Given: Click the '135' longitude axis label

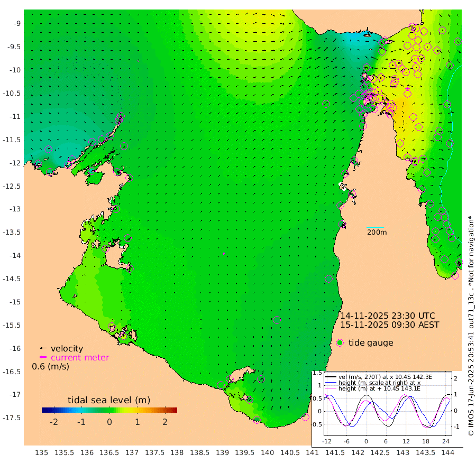Looking at the screenshot, I should pyautogui.click(x=42, y=453).
